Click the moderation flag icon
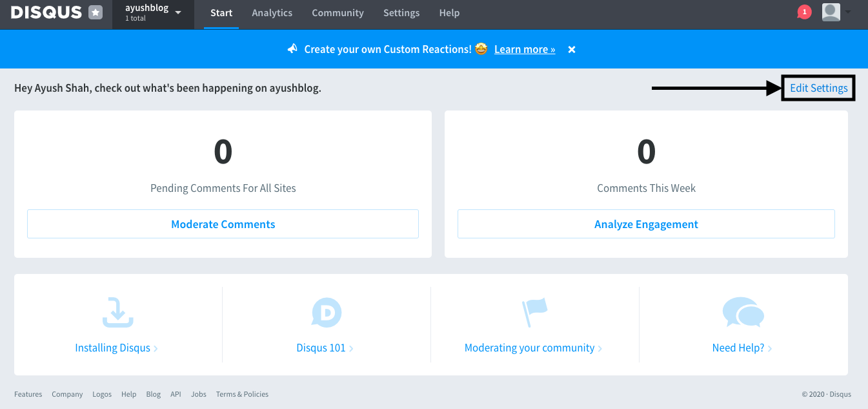868x409 pixels. tap(534, 313)
